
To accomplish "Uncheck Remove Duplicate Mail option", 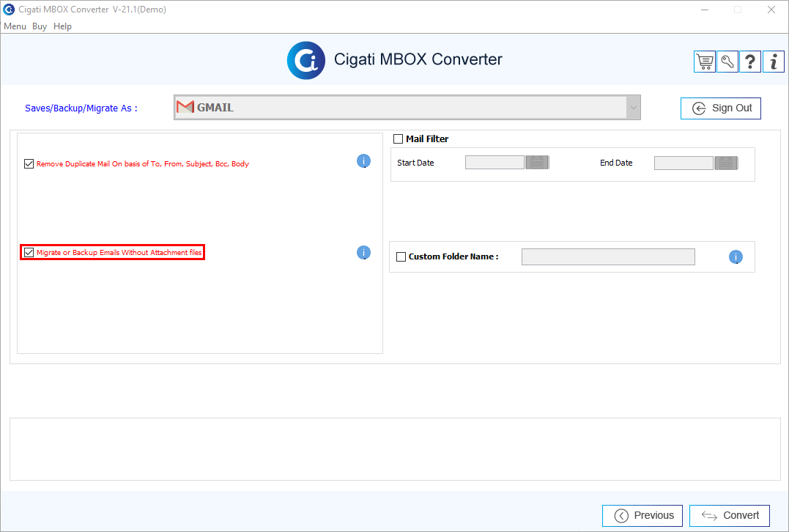I will [29, 164].
